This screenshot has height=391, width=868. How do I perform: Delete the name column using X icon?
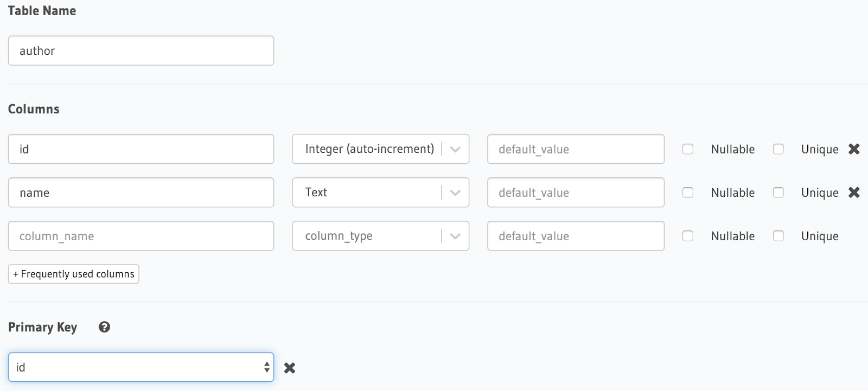(854, 193)
